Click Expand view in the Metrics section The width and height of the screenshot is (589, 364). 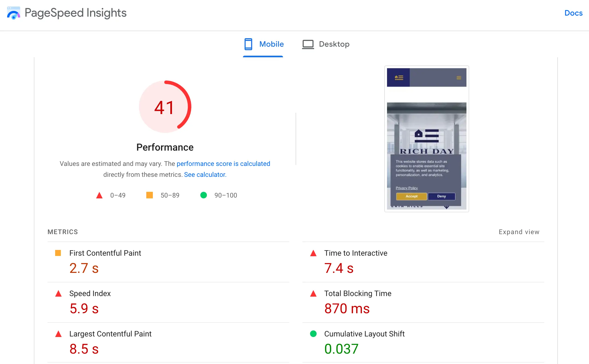(x=519, y=232)
